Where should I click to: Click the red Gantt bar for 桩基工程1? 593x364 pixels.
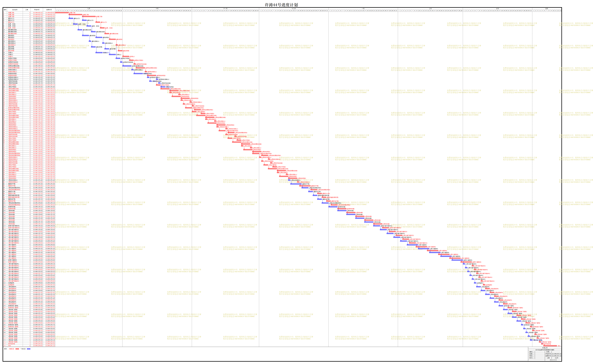pos(62,13)
